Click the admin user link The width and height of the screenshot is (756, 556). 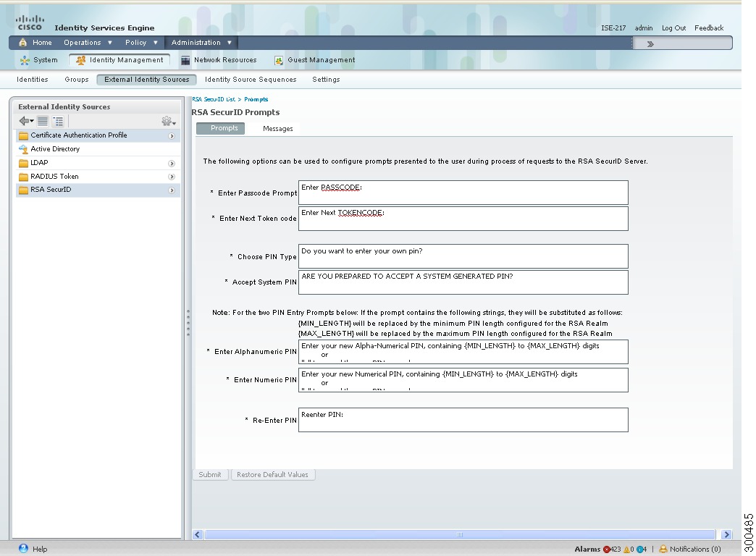[644, 28]
